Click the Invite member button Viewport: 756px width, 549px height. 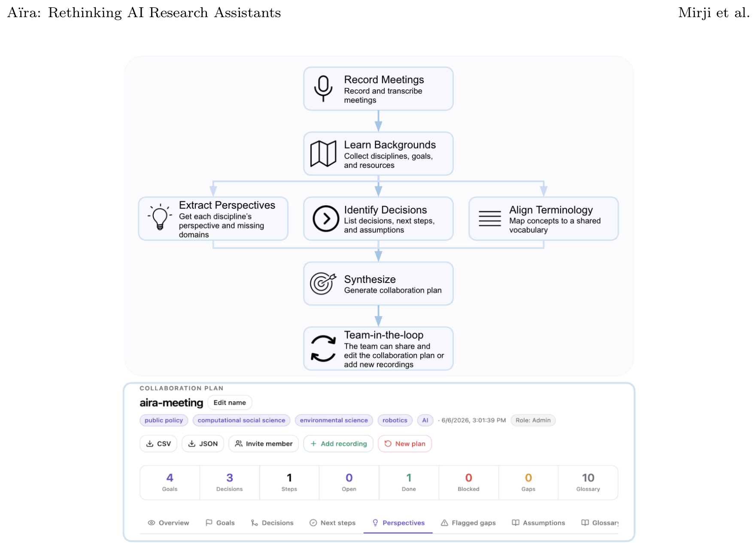click(x=264, y=443)
